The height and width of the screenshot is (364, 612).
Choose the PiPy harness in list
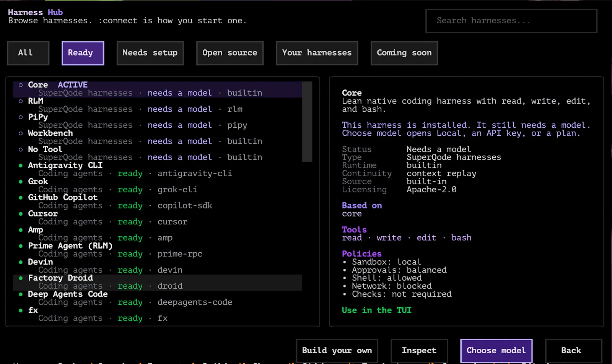click(158, 121)
